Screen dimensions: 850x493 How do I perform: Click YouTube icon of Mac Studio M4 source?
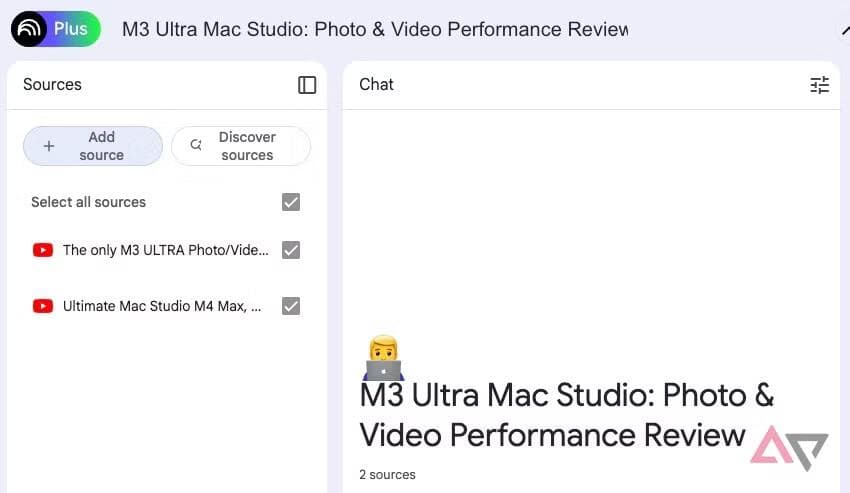pyautogui.click(x=43, y=306)
